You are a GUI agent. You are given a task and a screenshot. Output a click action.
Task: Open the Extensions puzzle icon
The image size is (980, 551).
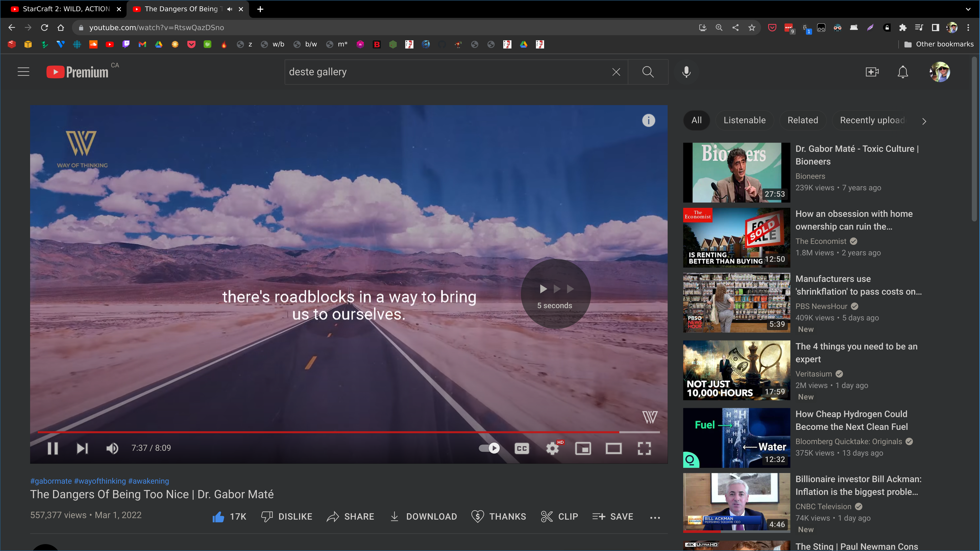pyautogui.click(x=903, y=27)
